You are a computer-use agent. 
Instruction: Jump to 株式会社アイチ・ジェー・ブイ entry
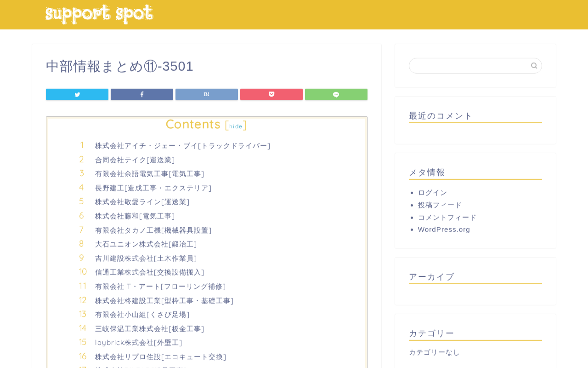(x=182, y=146)
